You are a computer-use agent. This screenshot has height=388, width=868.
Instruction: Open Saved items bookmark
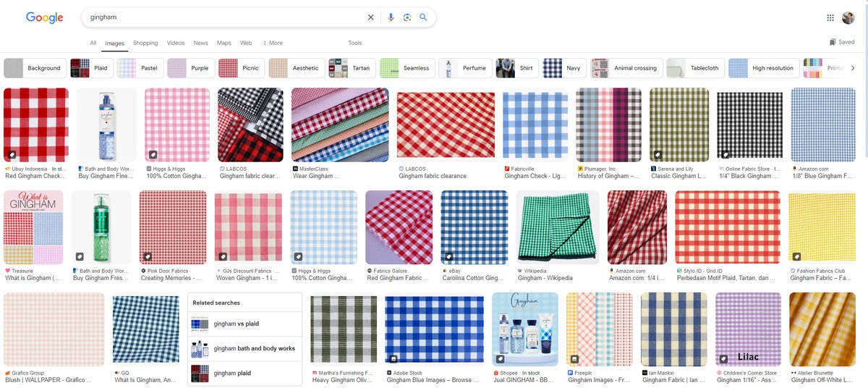click(x=842, y=42)
